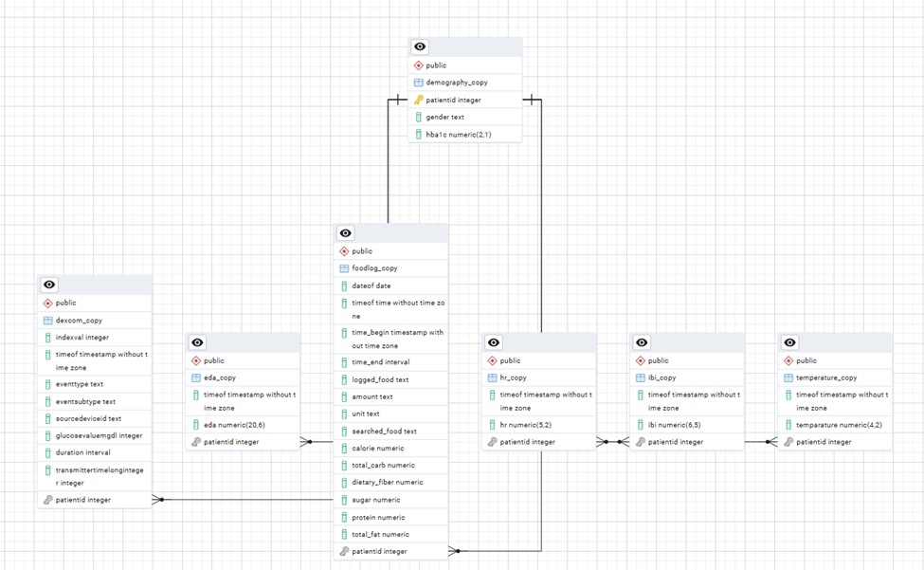Click the column icon beside dateof date
This screenshot has height=570, width=924.
[x=344, y=285]
